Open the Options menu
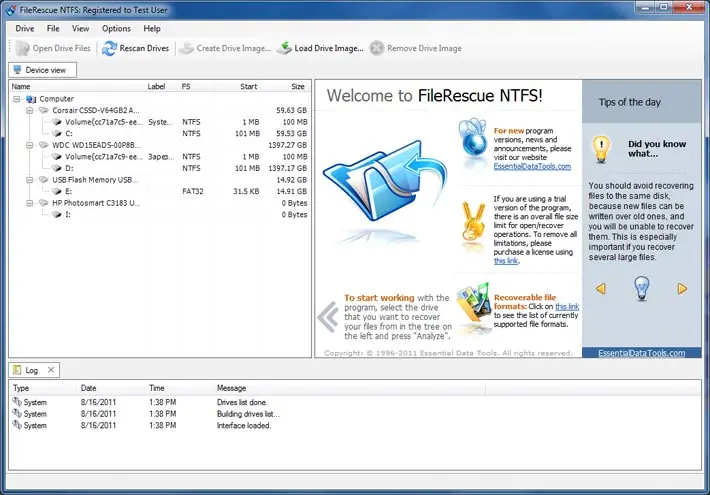This screenshot has width=710, height=495. (116, 29)
